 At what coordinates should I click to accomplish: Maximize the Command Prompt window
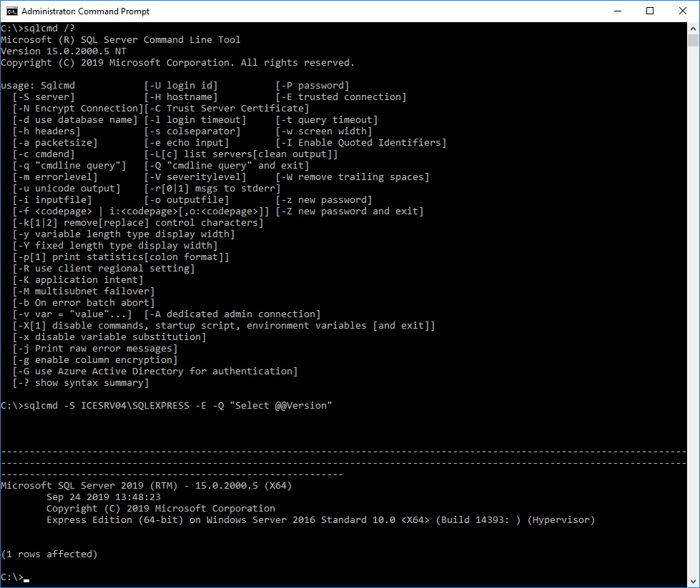tap(650, 11)
